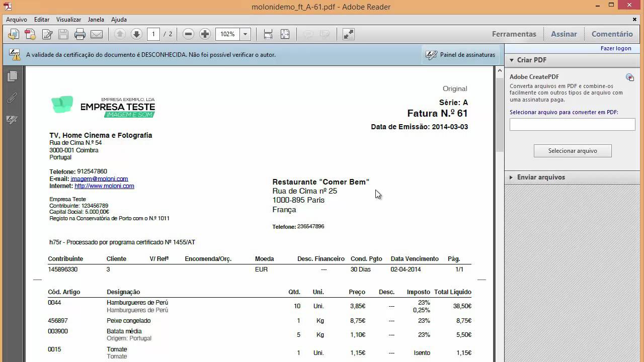Switch to the Assinar pane
This screenshot has height=362, width=644.
[x=563, y=34]
